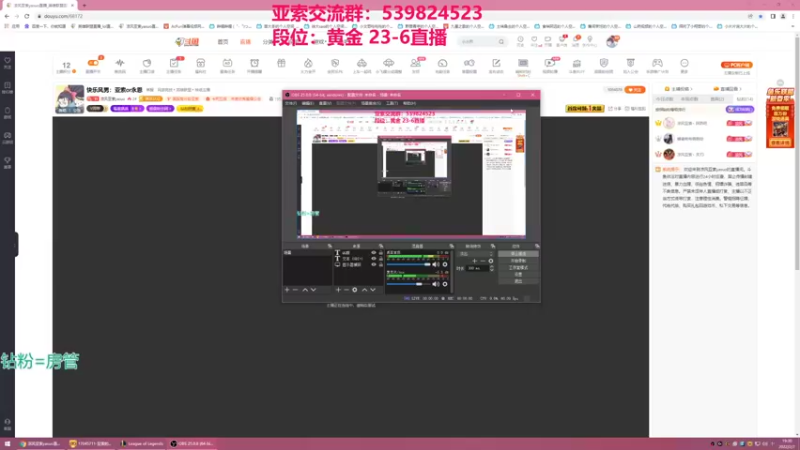
Task: Open microphone gear settings in OBS mixer
Action: [x=445, y=284]
